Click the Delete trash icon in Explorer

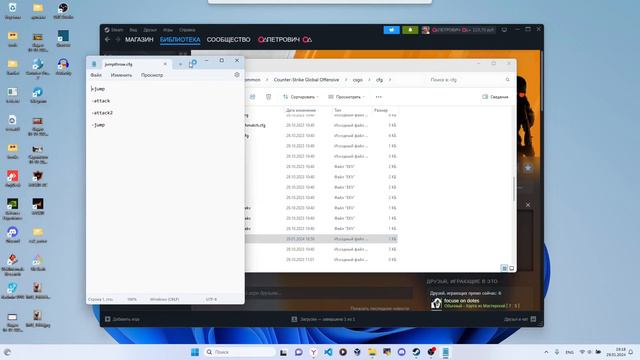point(268,97)
